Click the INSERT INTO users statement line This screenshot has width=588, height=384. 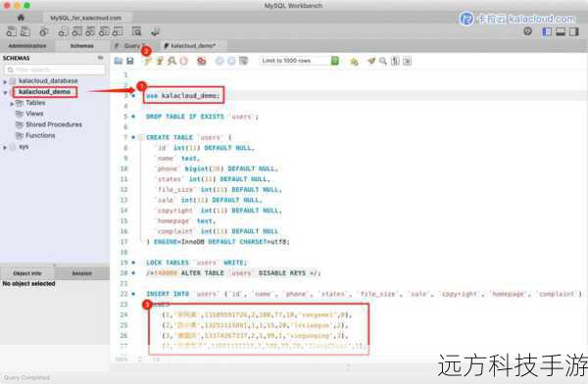(364, 294)
